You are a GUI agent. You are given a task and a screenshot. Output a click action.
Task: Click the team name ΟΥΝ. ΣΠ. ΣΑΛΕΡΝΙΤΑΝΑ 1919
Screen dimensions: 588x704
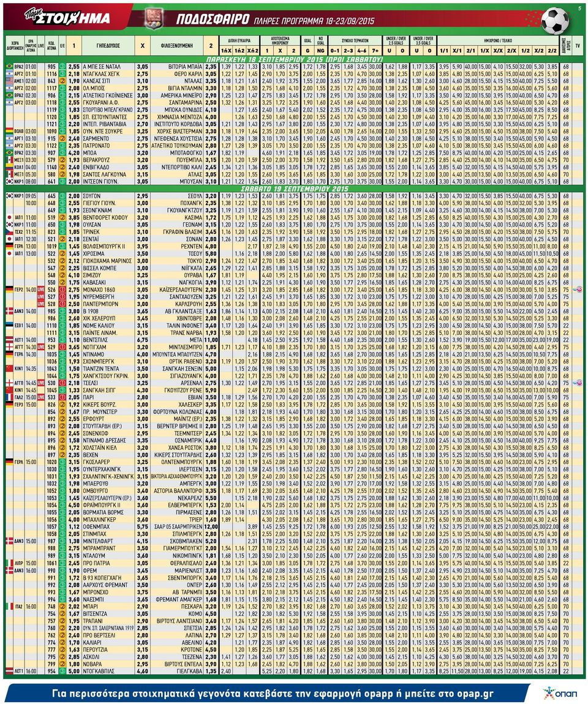coord(108,627)
